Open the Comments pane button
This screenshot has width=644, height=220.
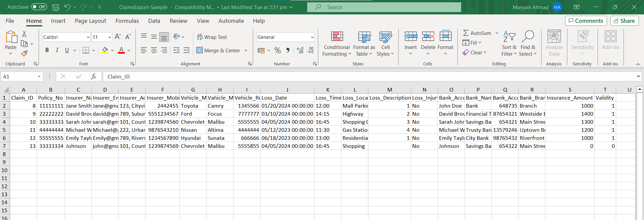click(x=586, y=21)
